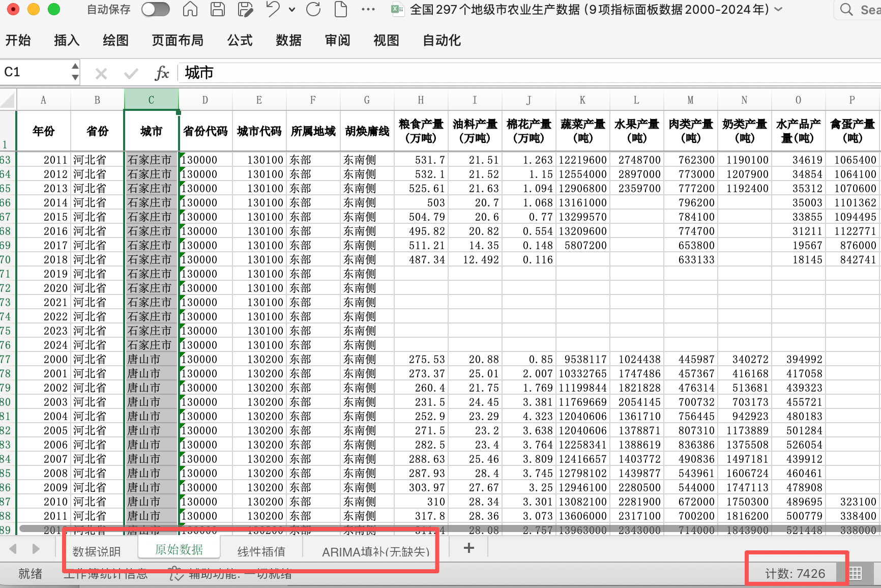Click the Name Box showing C1

coord(35,72)
